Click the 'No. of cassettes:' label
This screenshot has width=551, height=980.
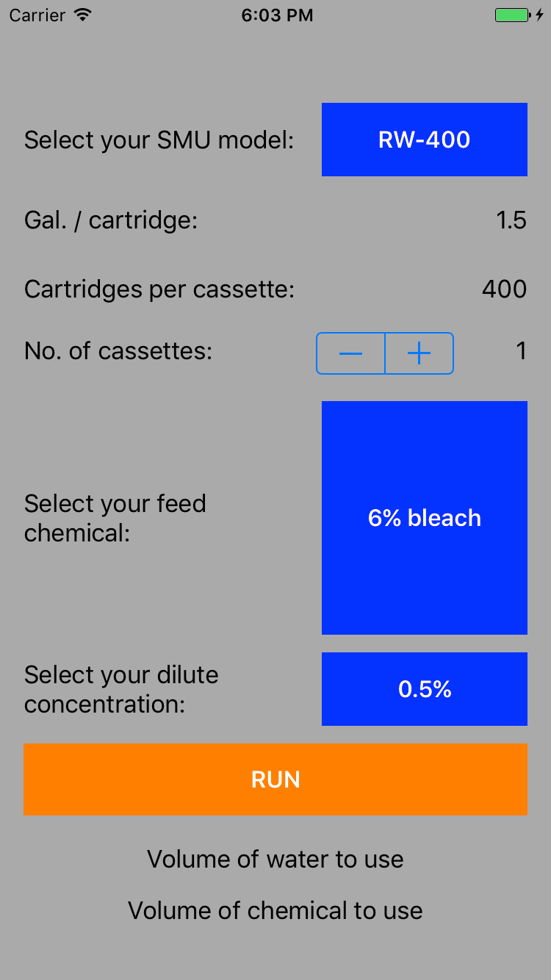pyautogui.click(x=118, y=351)
